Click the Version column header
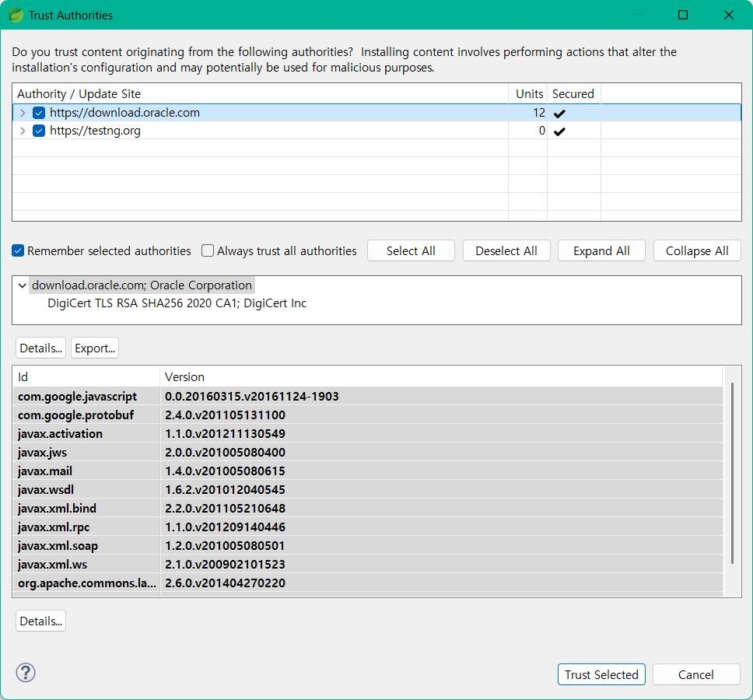753x700 pixels. click(x=441, y=377)
